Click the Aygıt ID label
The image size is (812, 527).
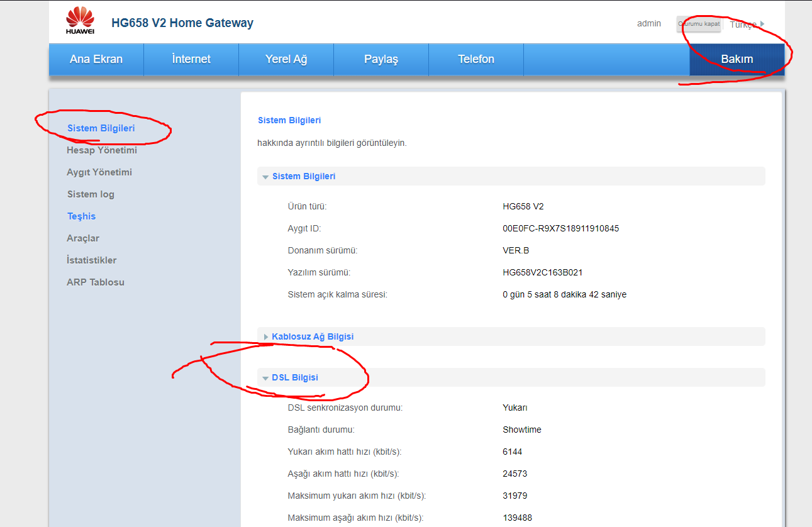(304, 228)
